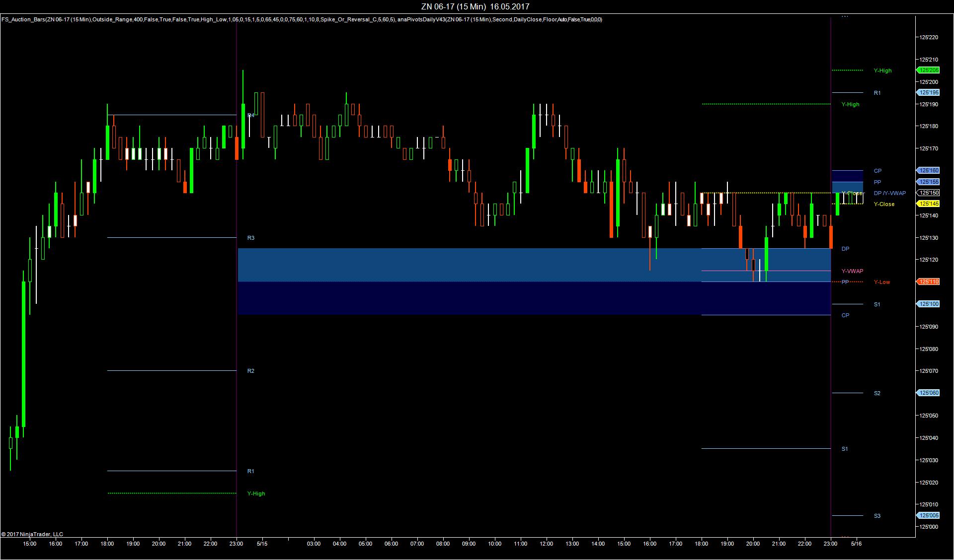
Task: Click the 2017 NinjaTrader, LLC copyright text
Action: coord(32,535)
